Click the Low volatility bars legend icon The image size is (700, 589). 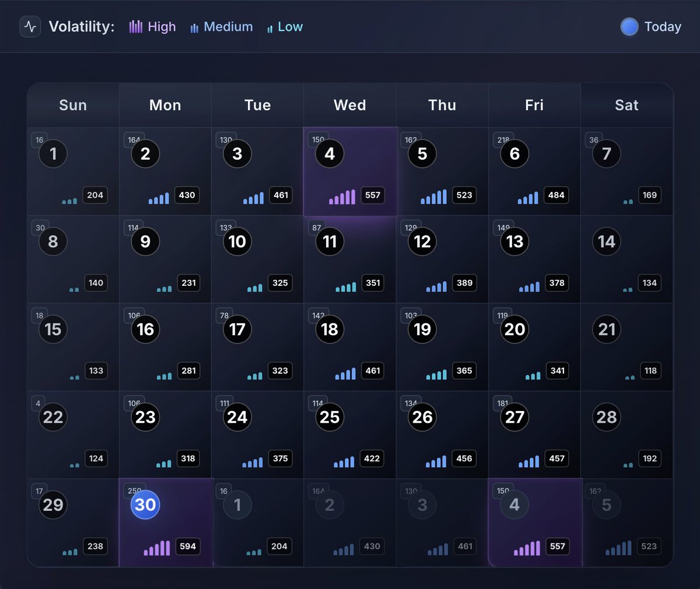coord(269,29)
